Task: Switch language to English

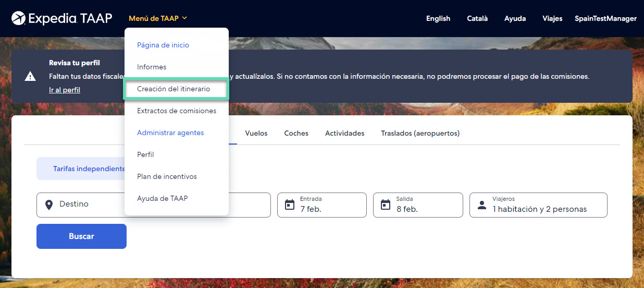Action: tap(438, 18)
